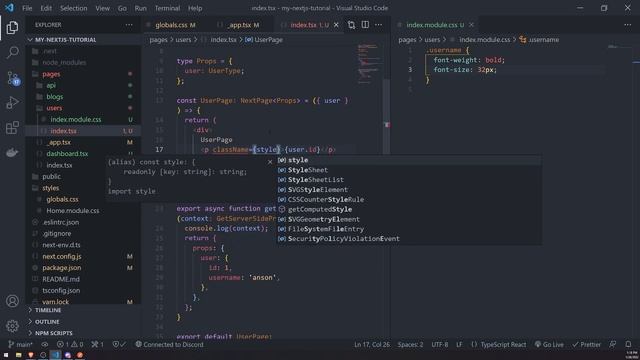Click UTF-8 encoding selector
640x360 pixels.
point(440,344)
